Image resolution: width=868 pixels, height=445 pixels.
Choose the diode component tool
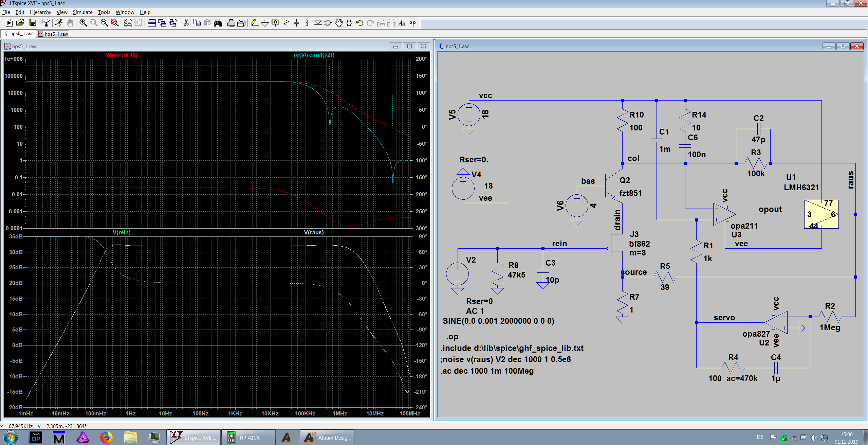(x=318, y=23)
